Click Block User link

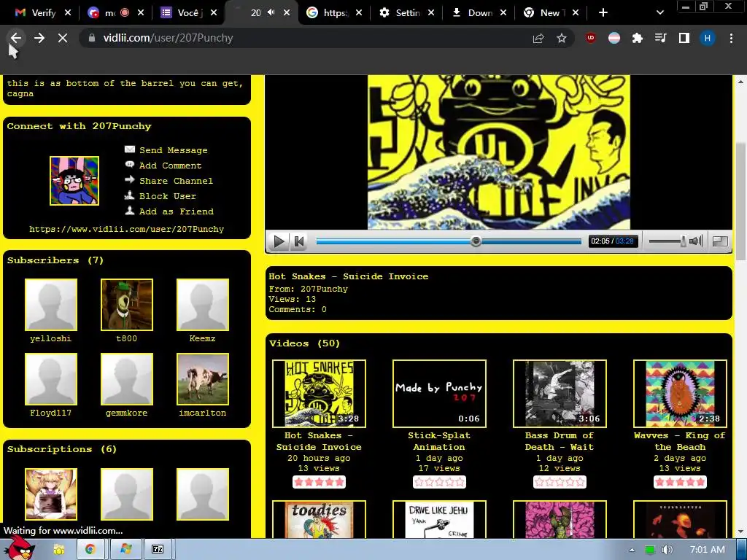tap(167, 195)
